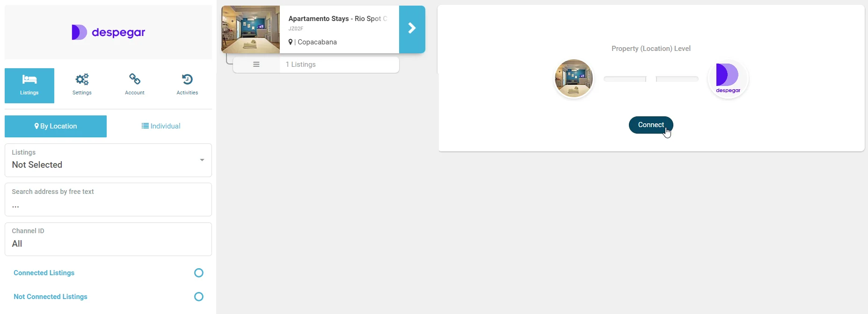This screenshot has width=868, height=314.
Task: Open the Activities tab with history icon
Action: pyautogui.click(x=187, y=86)
